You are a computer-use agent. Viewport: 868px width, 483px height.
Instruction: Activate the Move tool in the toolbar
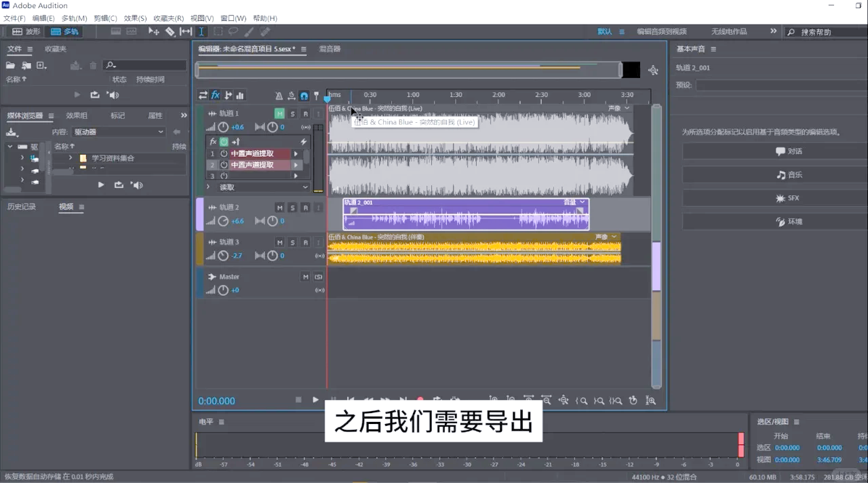click(x=154, y=31)
